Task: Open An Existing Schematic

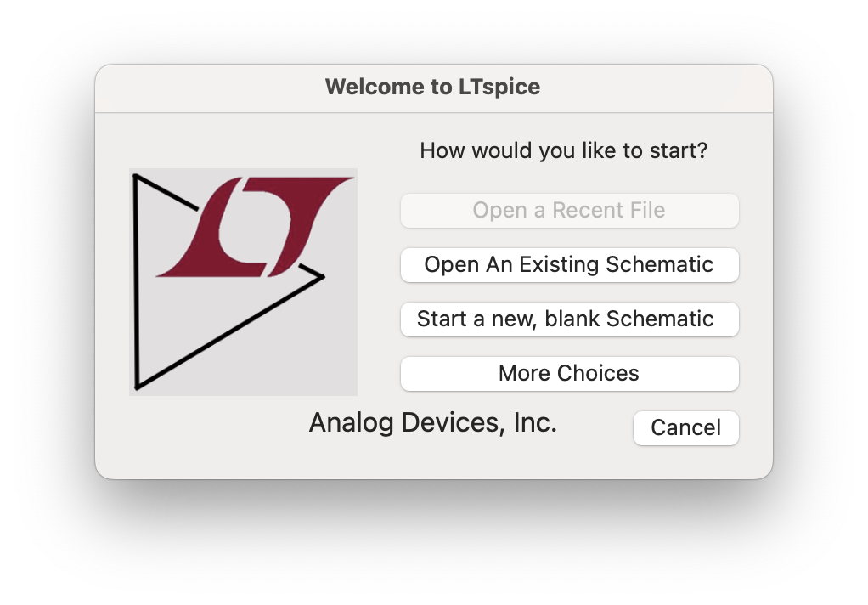Action: click(569, 265)
